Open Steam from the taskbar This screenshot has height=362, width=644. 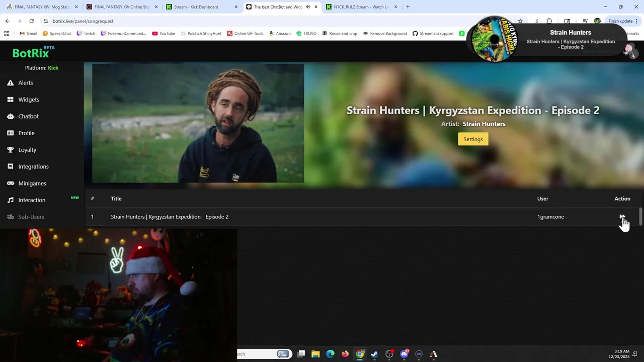click(x=374, y=354)
